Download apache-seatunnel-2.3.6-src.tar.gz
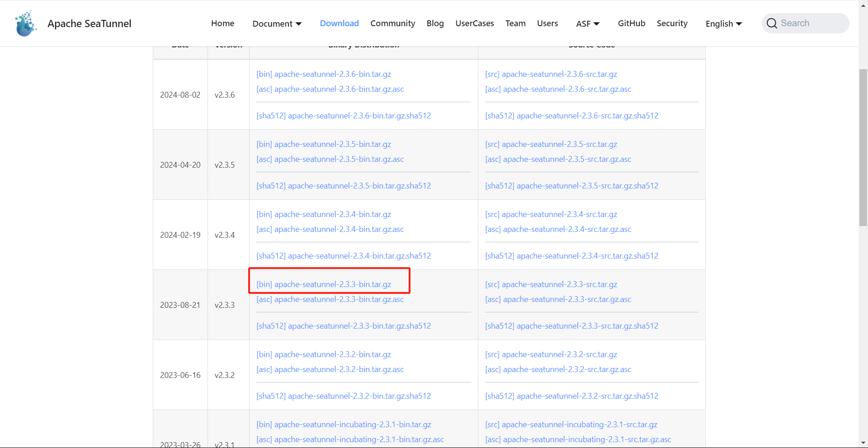868x448 pixels. [x=551, y=74]
